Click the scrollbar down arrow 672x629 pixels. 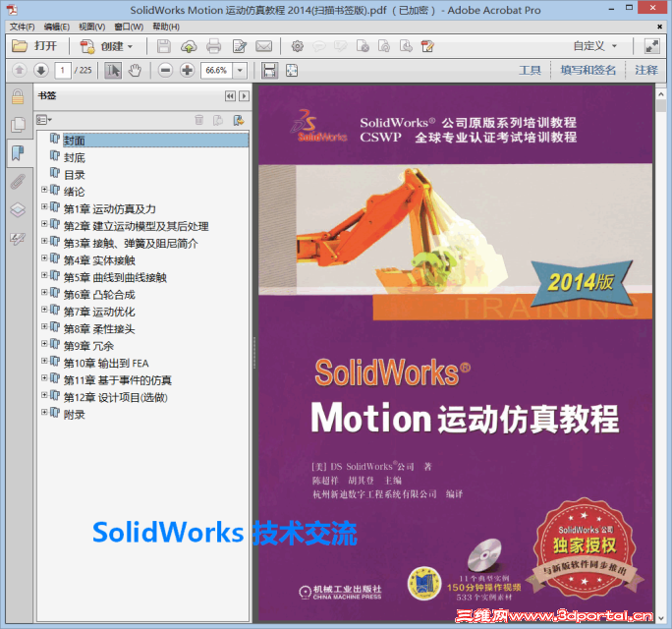coord(660,618)
